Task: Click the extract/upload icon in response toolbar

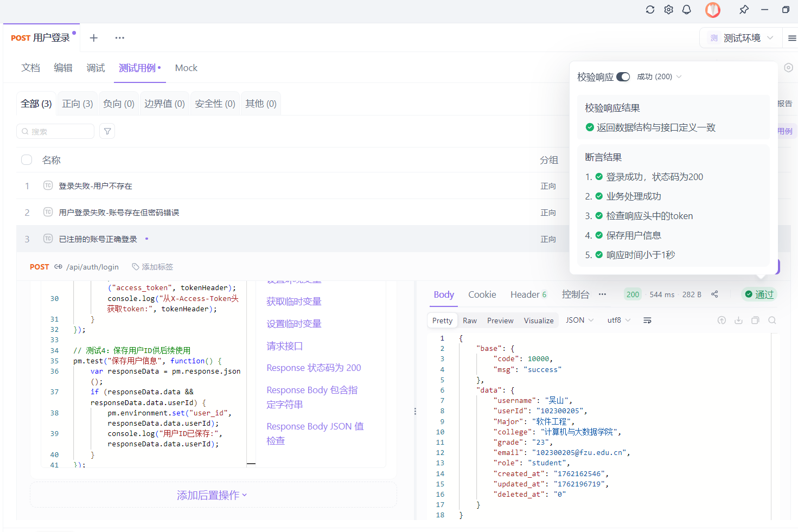Action: 722,321
